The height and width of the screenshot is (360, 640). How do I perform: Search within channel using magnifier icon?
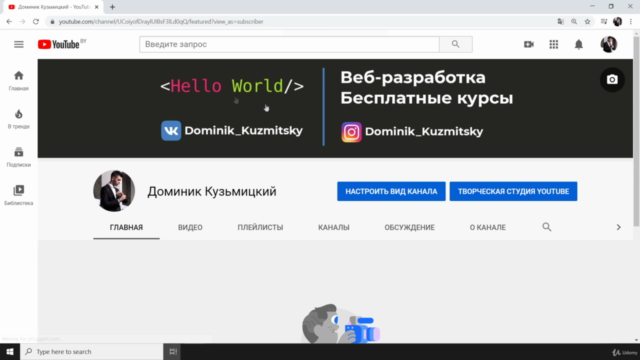coord(547,227)
